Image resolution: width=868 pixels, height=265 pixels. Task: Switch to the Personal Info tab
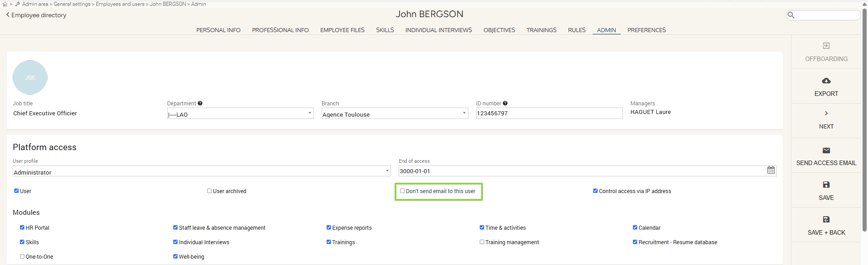218,30
